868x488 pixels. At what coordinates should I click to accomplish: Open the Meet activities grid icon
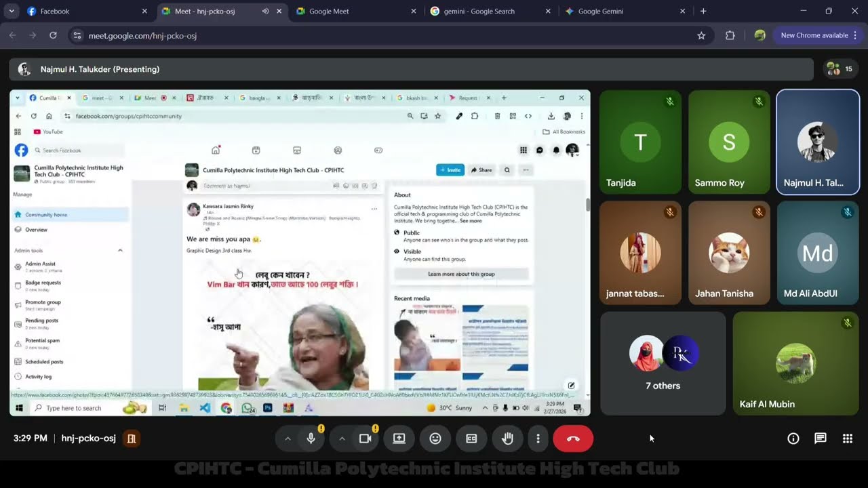click(848, 439)
